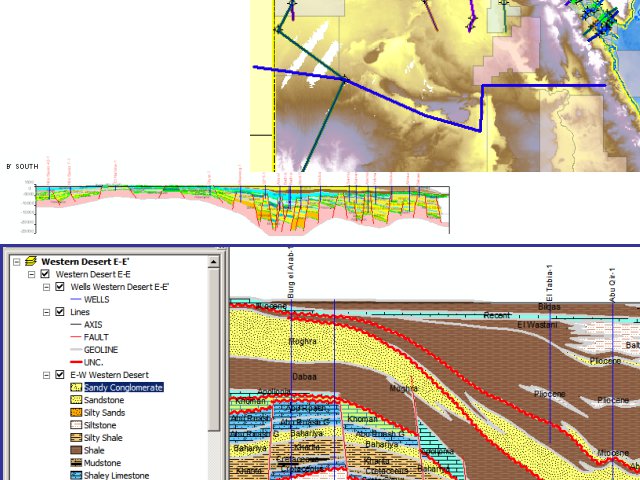The image size is (640, 480).
Task: Click the Silty Shale legend label
Action: (103, 438)
